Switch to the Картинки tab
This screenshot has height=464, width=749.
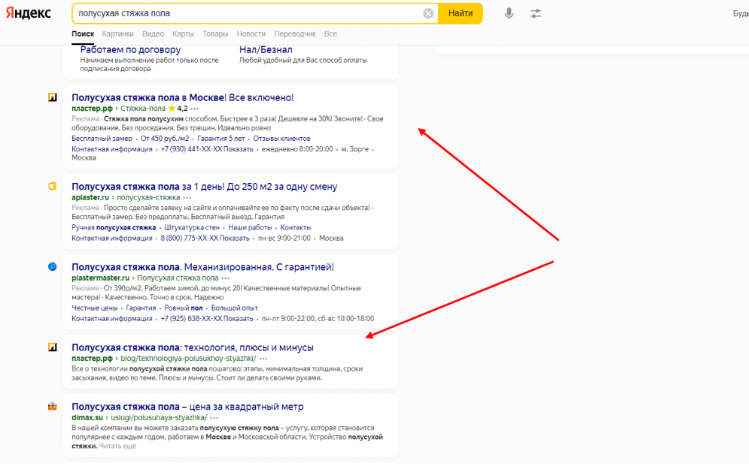point(118,34)
